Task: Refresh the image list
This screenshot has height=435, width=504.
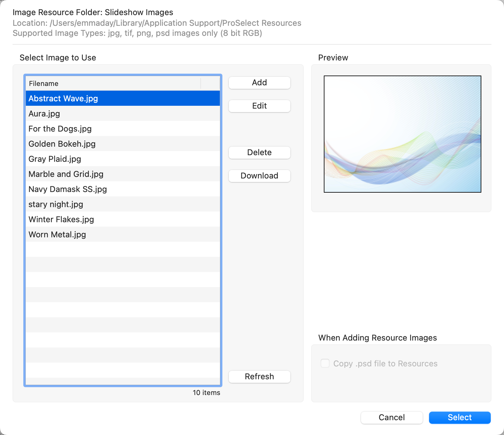Action: pos(259,377)
